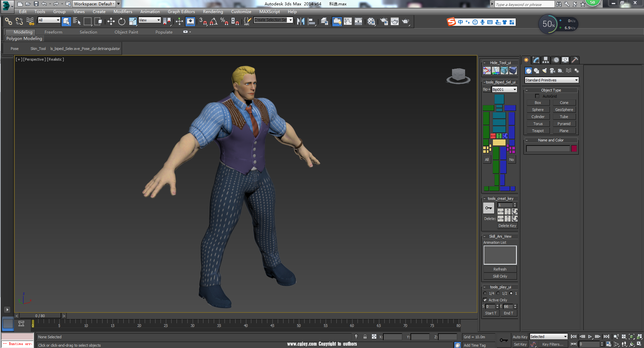This screenshot has height=348, width=644.
Task: Toggle the Active Only checkbox
Action: (485, 300)
